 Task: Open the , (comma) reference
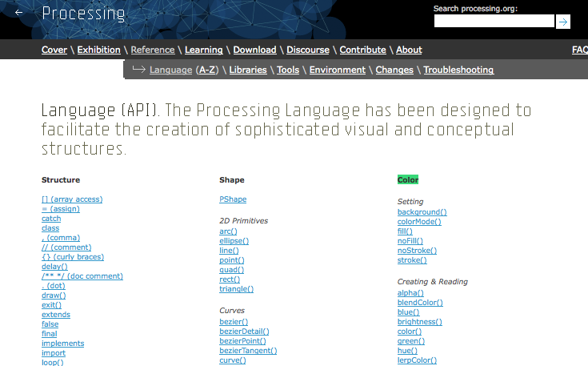(61, 238)
